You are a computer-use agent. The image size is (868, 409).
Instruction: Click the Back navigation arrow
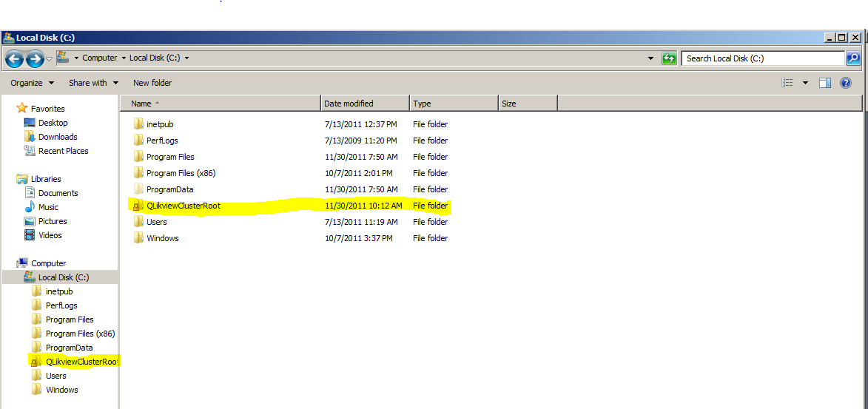click(x=15, y=58)
